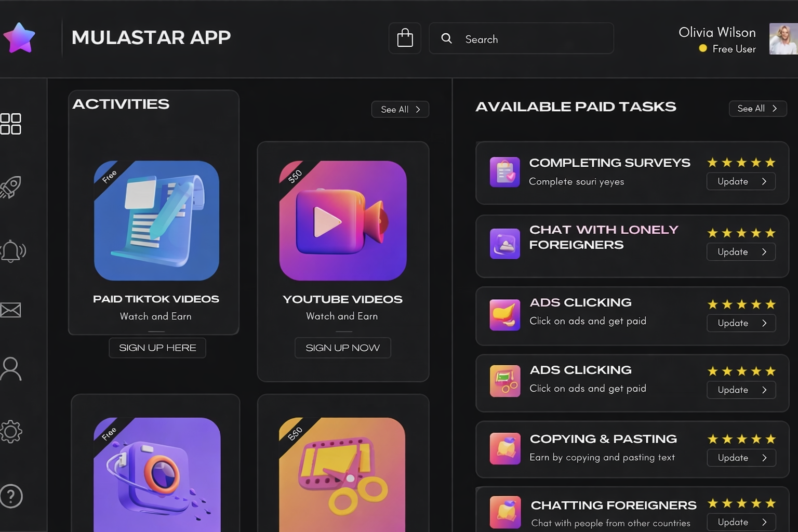This screenshot has width=798, height=532.
Task: Click Update for Copying & Pasting task
Action: point(741,458)
